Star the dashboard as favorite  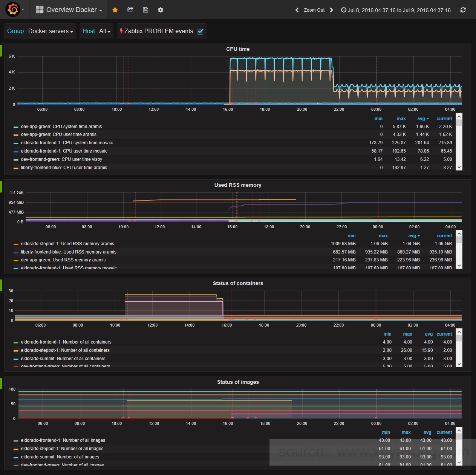115,10
